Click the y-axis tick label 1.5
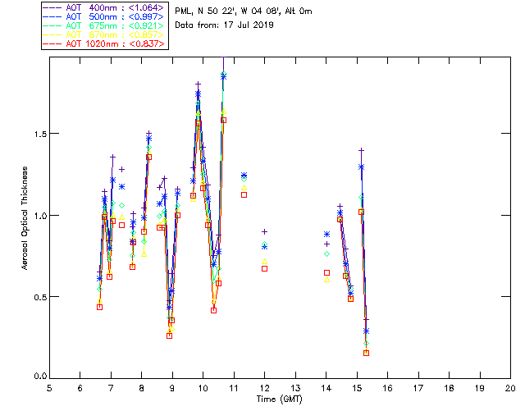The height and width of the screenshot is (420, 525). tap(40, 134)
